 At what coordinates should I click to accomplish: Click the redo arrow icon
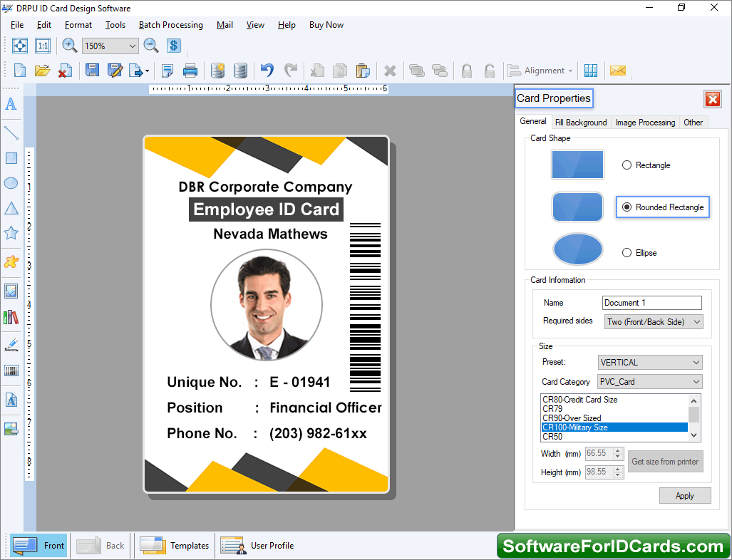click(290, 71)
